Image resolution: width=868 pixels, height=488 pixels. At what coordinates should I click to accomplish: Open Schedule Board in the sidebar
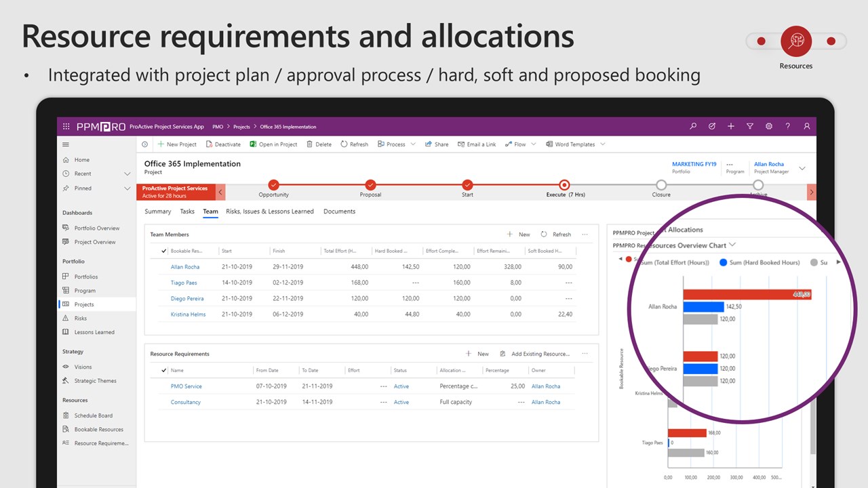click(x=94, y=415)
